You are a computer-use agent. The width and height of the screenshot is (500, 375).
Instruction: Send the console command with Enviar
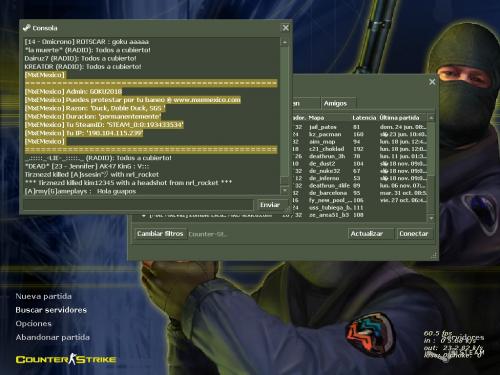point(270,205)
